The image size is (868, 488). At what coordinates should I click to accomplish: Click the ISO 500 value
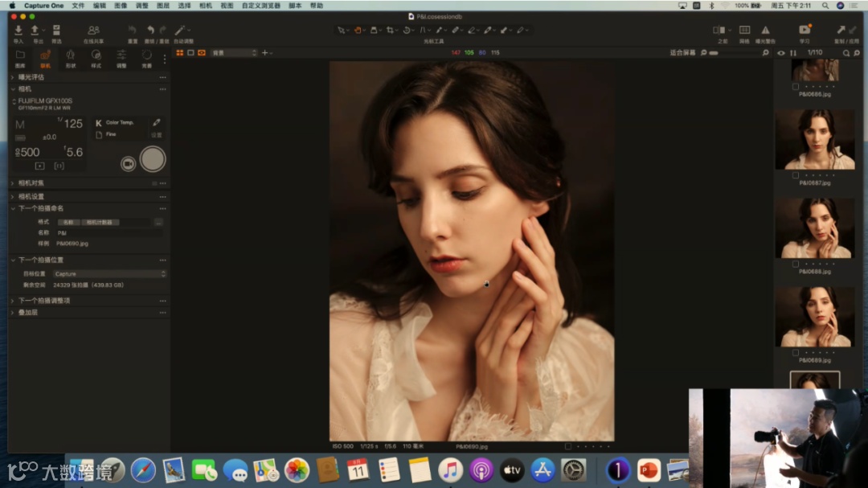(x=27, y=152)
